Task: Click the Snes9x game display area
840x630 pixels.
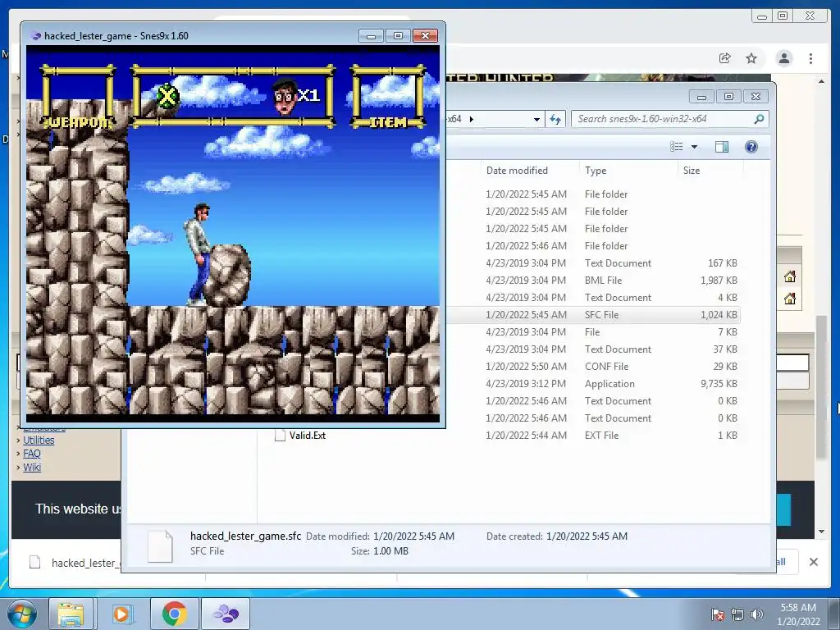Action: [233, 234]
